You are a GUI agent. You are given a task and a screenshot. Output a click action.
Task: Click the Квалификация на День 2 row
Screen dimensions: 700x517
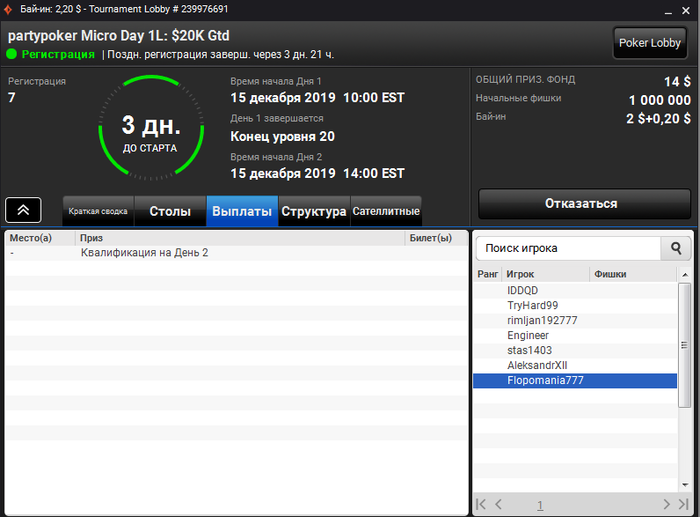tap(237, 253)
